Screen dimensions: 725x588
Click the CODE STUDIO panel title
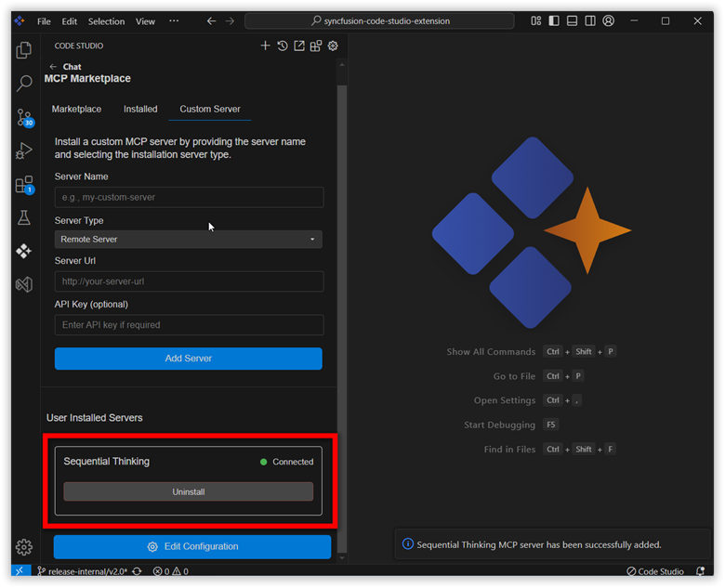(x=79, y=46)
